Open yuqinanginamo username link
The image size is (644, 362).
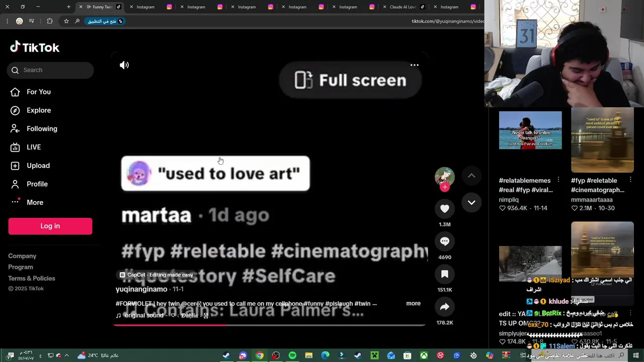[x=141, y=289]
